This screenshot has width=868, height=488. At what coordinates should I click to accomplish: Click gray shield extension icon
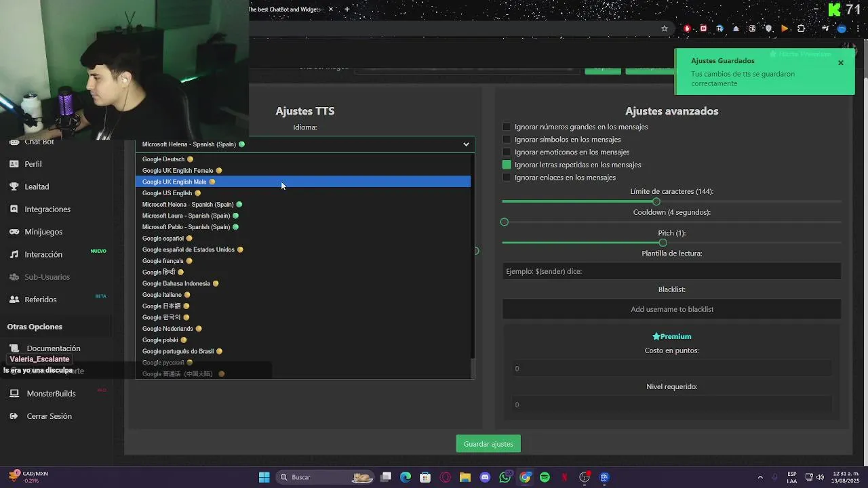pos(768,28)
